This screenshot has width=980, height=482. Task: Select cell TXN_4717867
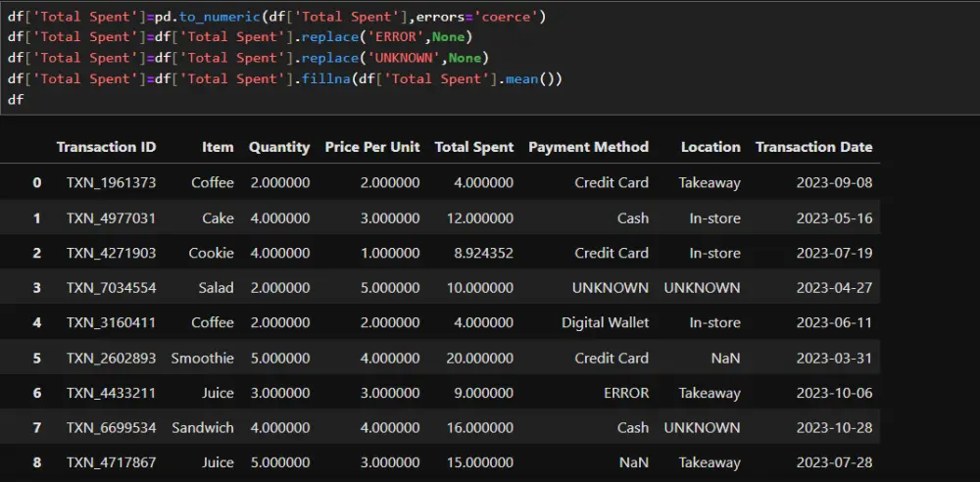click(112, 462)
